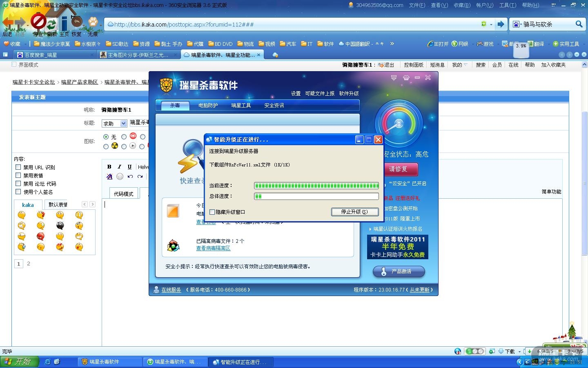Check the 禁用 论坛 代码 checkbox
The height and width of the screenshot is (368, 588).
(x=18, y=184)
